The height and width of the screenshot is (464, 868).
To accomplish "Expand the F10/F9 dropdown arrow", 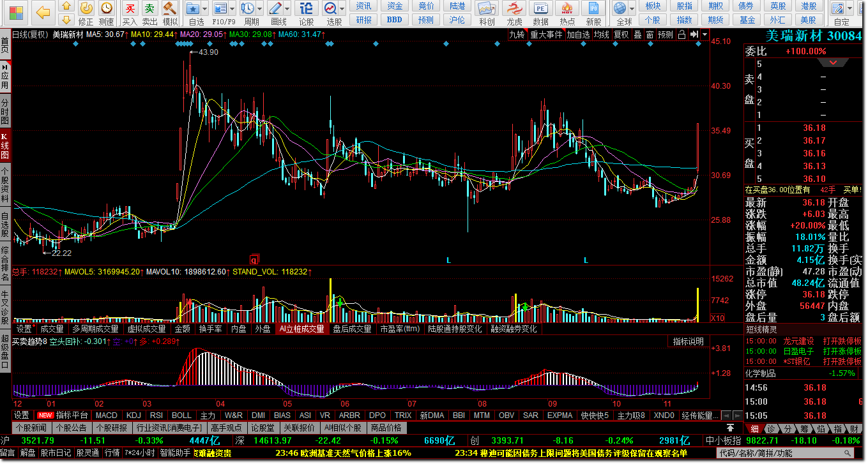I will (233, 8).
